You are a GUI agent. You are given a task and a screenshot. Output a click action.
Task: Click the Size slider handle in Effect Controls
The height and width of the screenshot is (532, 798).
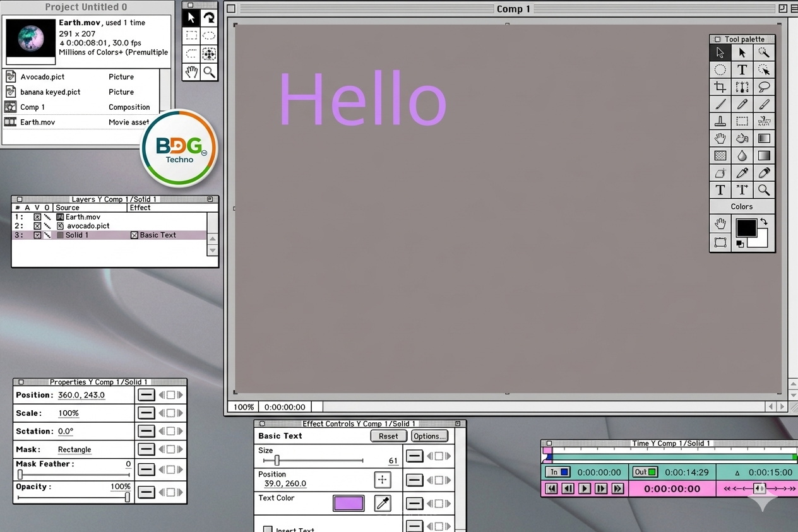coord(277,461)
